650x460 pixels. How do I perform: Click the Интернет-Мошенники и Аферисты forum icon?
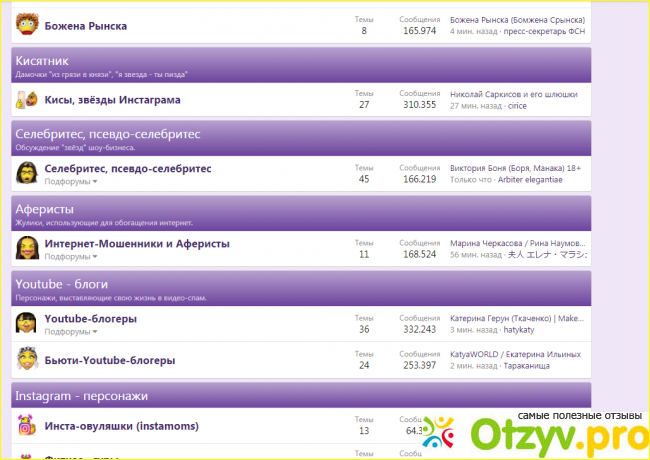point(27,248)
